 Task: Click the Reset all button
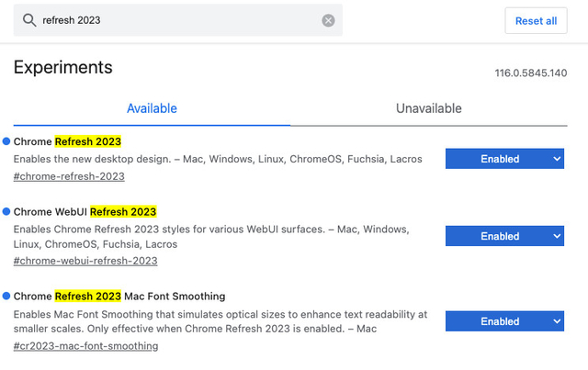tap(536, 20)
